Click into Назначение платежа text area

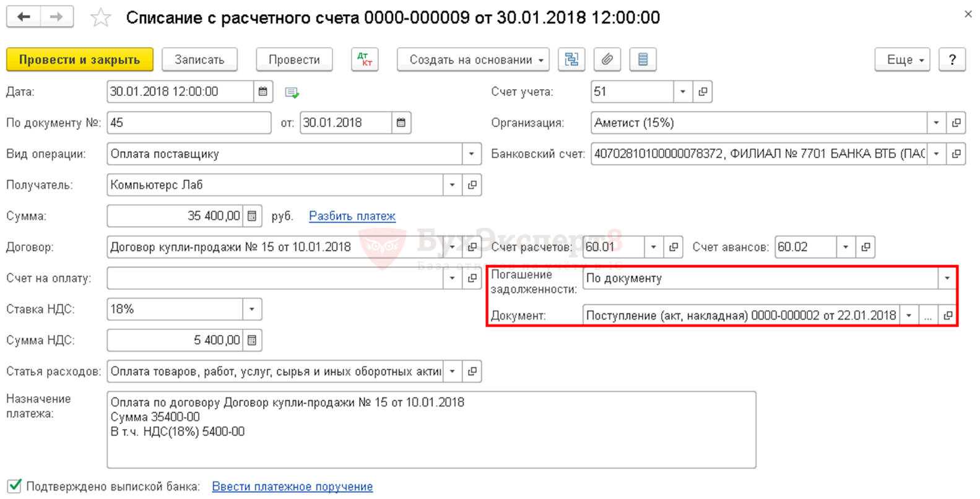tap(431, 430)
